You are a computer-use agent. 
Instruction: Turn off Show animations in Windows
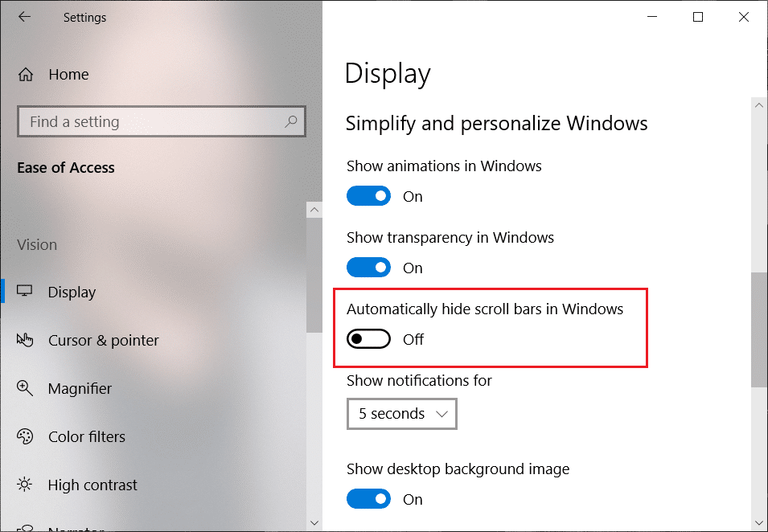coord(368,195)
